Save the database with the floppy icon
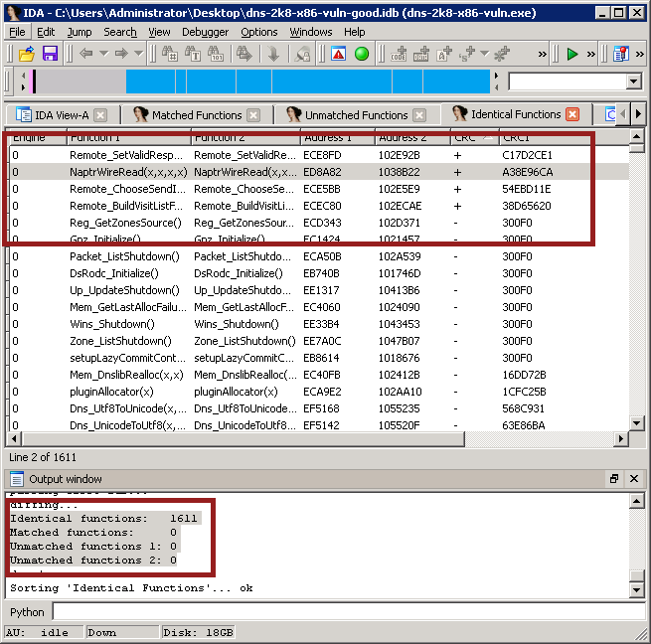 (x=50, y=54)
